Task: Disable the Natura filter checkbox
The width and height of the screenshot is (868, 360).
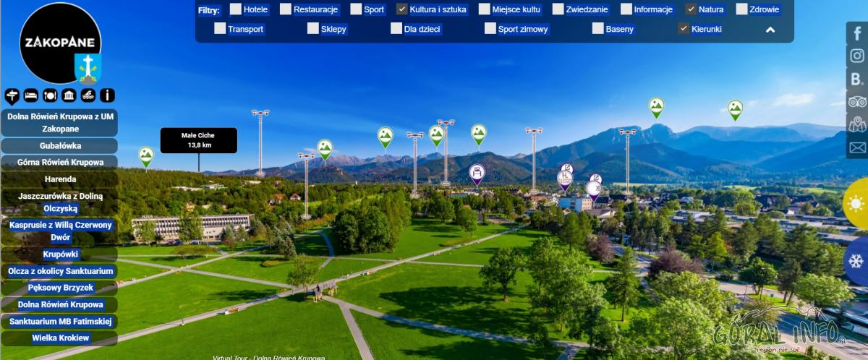Action: pyautogui.click(x=691, y=9)
